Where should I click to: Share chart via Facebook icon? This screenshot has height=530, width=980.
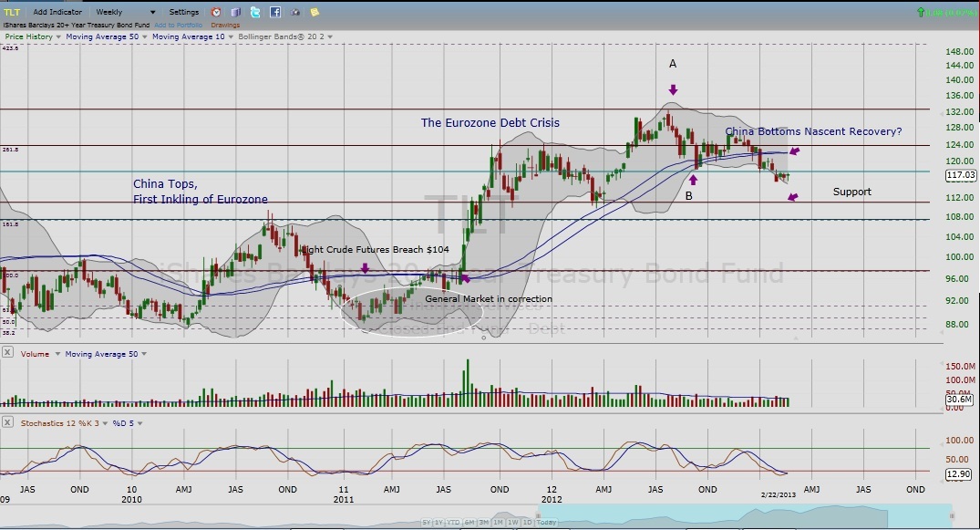click(x=274, y=12)
